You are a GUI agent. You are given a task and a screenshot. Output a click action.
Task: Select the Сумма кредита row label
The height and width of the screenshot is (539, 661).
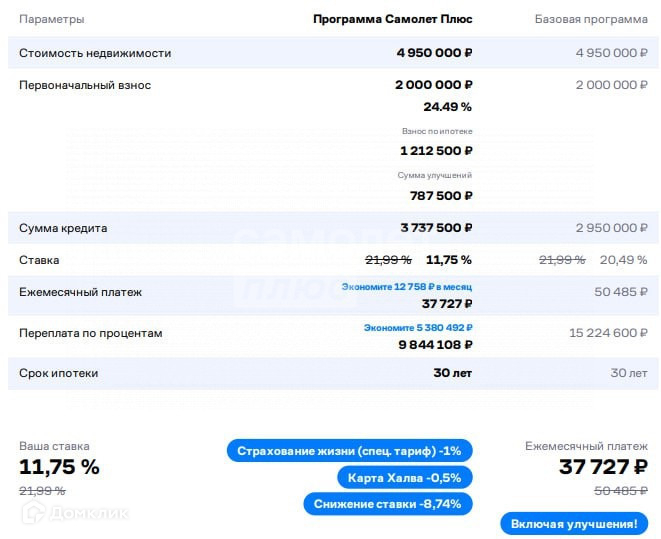tap(63, 228)
